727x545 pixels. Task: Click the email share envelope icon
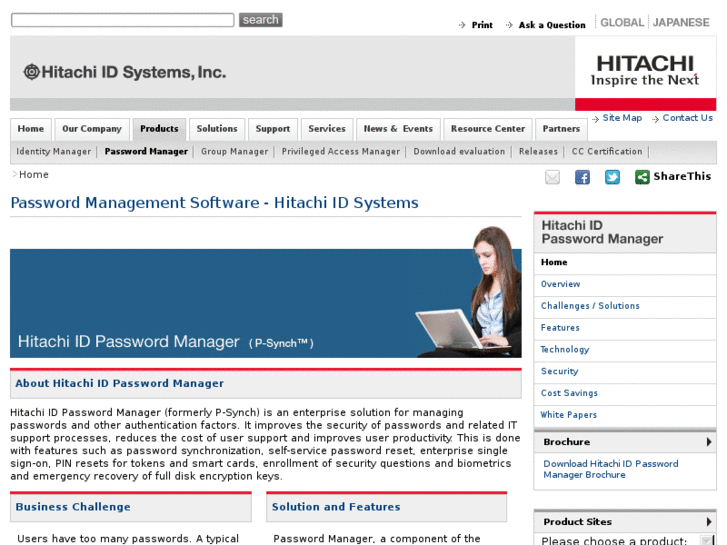pyautogui.click(x=552, y=177)
